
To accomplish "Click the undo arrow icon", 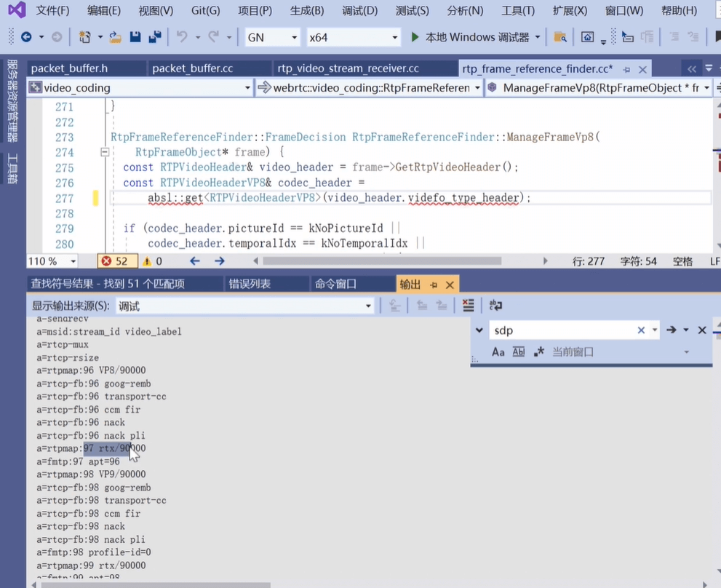I will click(x=182, y=37).
